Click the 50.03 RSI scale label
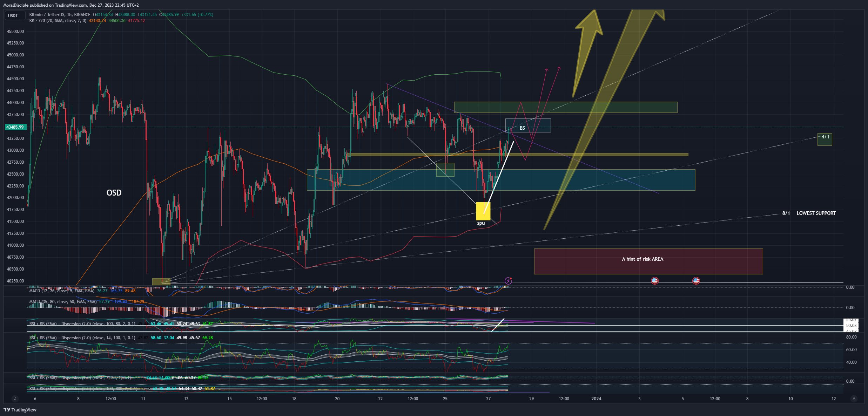 point(851,326)
